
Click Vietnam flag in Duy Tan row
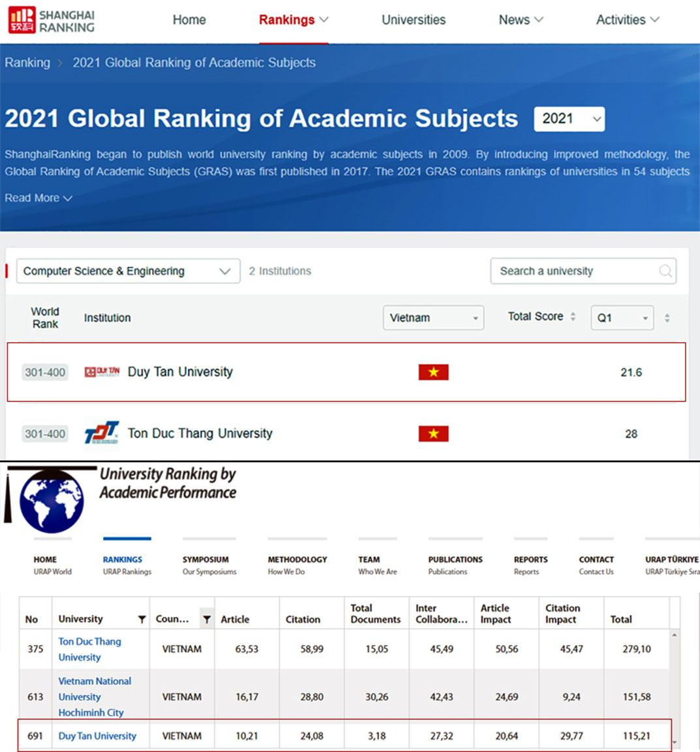(x=433, y=372)
